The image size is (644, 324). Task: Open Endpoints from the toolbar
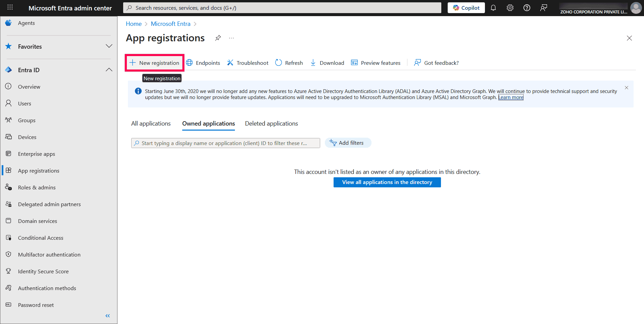pos(203,62)
